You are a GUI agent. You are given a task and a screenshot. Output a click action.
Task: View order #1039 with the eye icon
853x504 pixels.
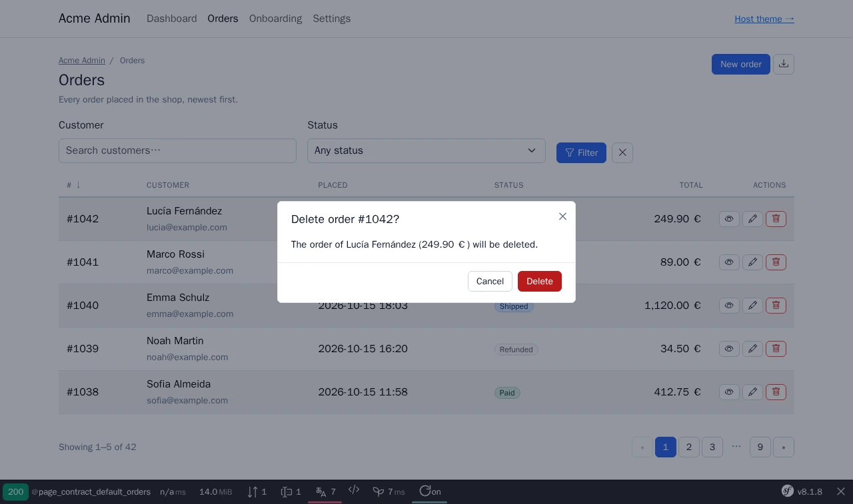(729, 349)
